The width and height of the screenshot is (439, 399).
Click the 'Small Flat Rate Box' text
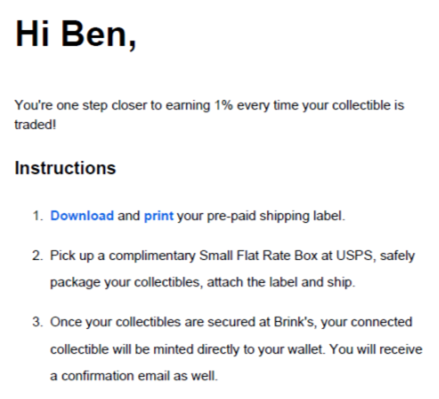coord(258,256)
